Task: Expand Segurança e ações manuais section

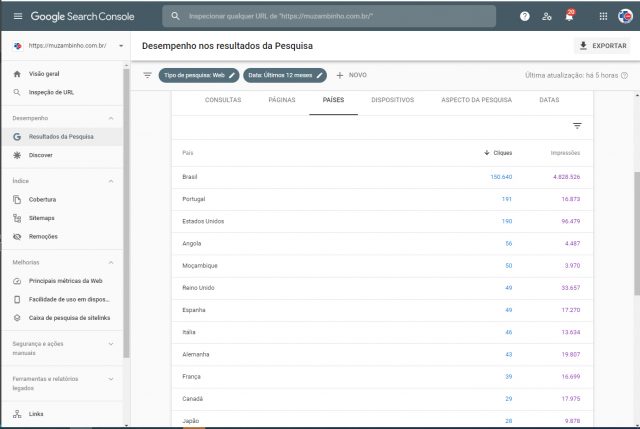Action: click(x=111, y=343)
